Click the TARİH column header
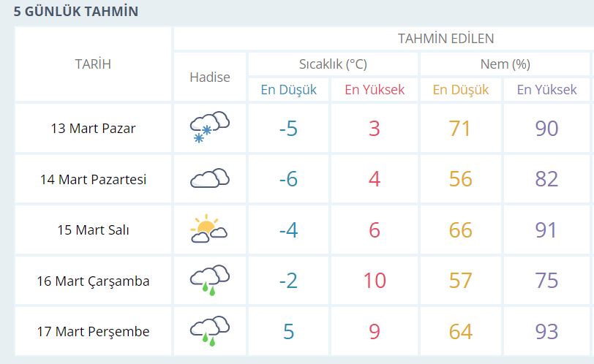 (x=93, y=64)
